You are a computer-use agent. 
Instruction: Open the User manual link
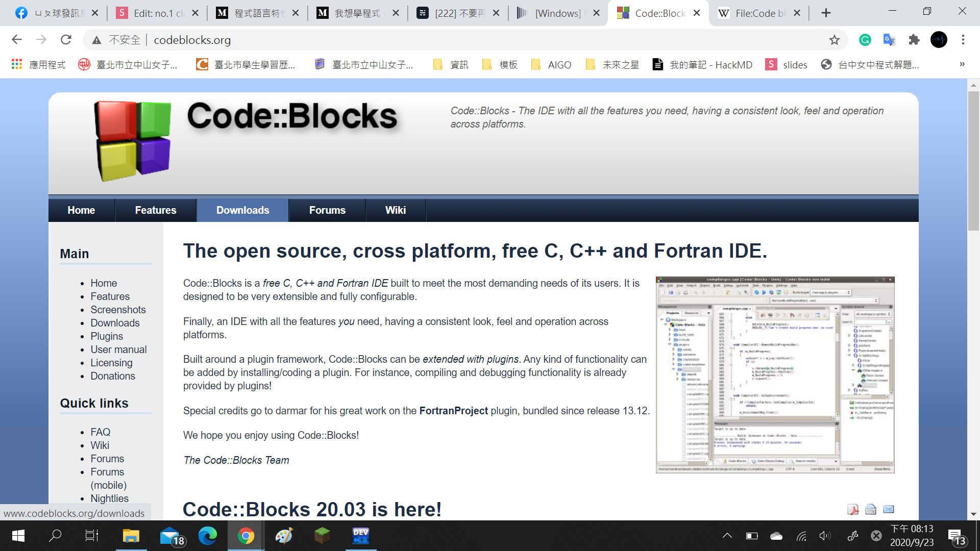coord(118,349)
